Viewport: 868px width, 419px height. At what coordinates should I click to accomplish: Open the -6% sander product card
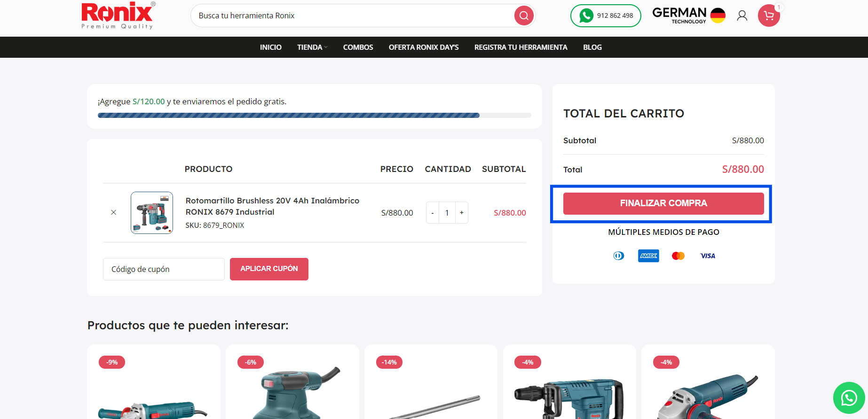pos(292,381)
